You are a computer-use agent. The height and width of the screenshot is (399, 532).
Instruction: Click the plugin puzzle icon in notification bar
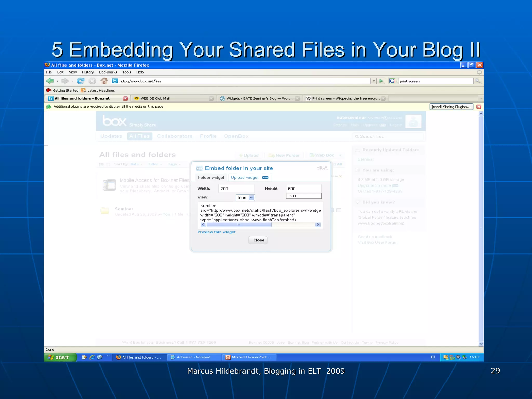tap(49, 107)
